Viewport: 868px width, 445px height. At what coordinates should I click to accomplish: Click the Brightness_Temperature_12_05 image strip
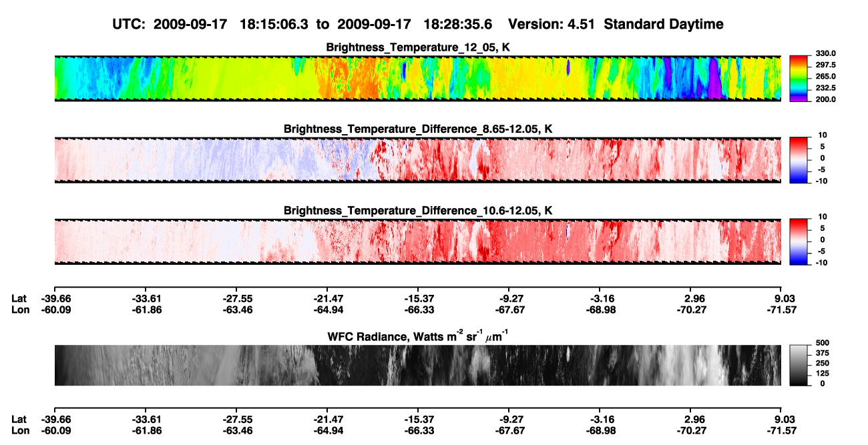tap(417, 79)
